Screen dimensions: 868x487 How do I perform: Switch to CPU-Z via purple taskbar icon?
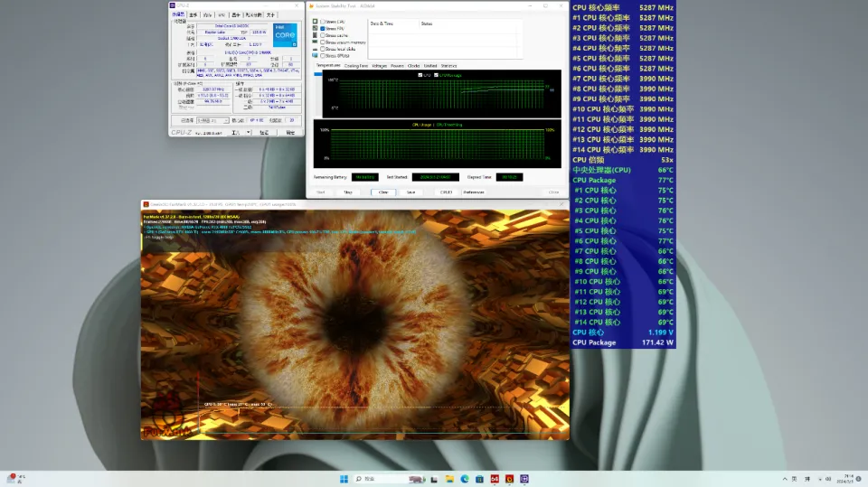(524, 479)
